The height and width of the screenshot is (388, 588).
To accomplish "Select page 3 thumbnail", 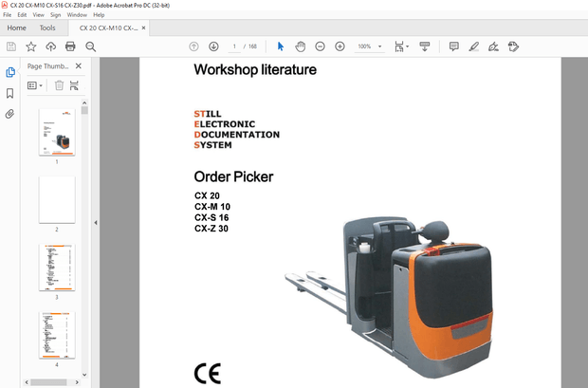I will click(56, 267).
